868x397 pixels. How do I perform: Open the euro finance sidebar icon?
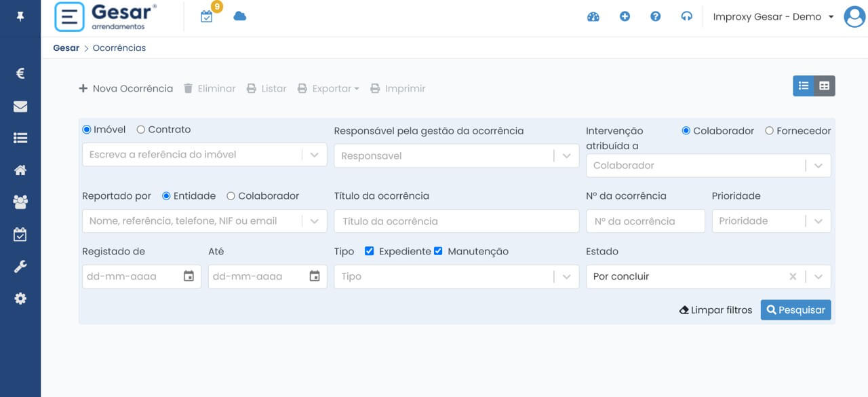[x=20, y=73]
